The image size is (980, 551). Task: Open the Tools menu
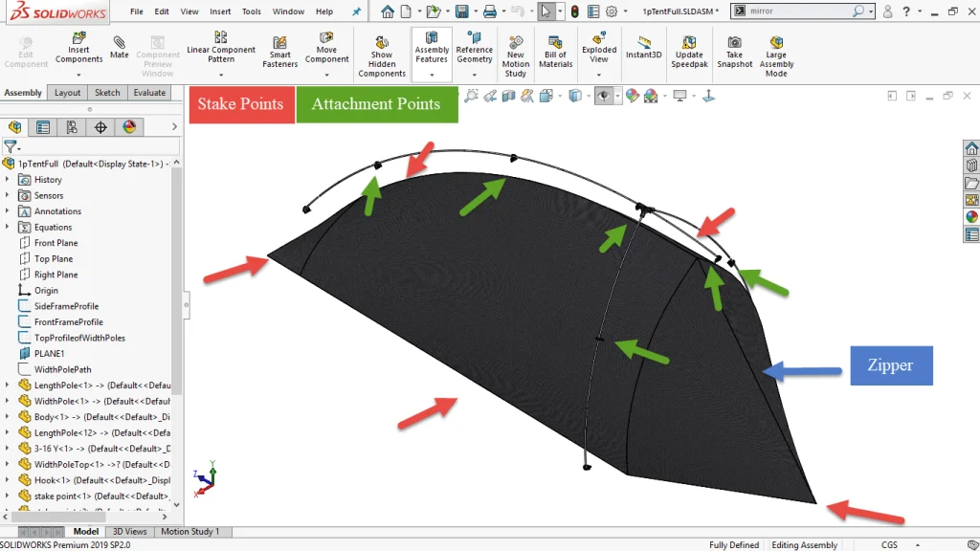251,11
